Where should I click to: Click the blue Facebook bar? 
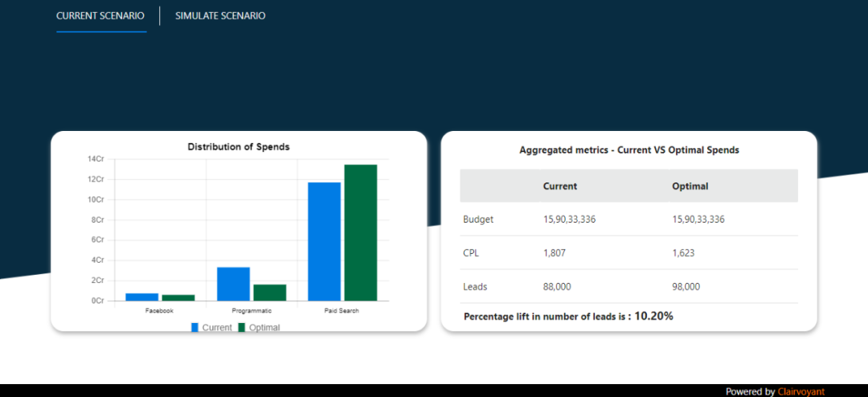coord(141,297)
